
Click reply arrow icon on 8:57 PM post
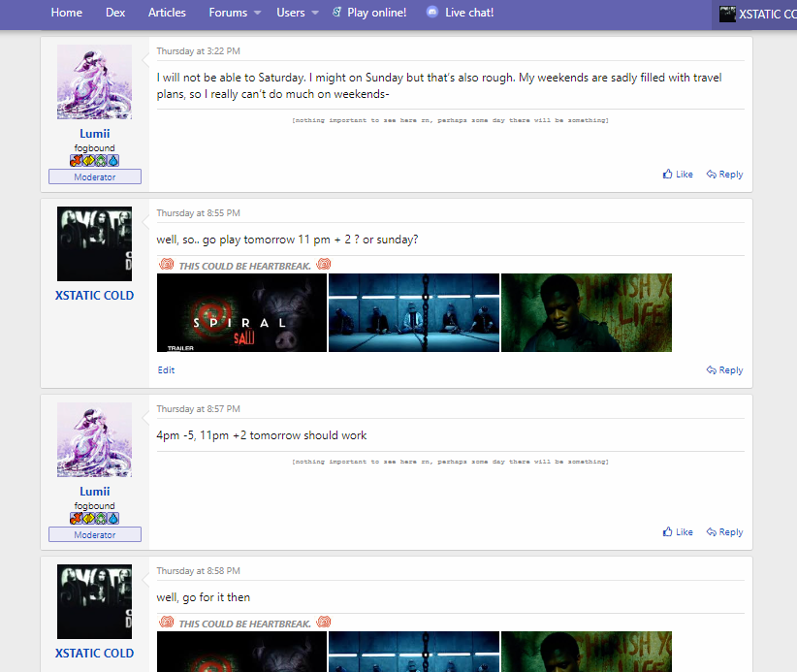(x=711, y=532)
